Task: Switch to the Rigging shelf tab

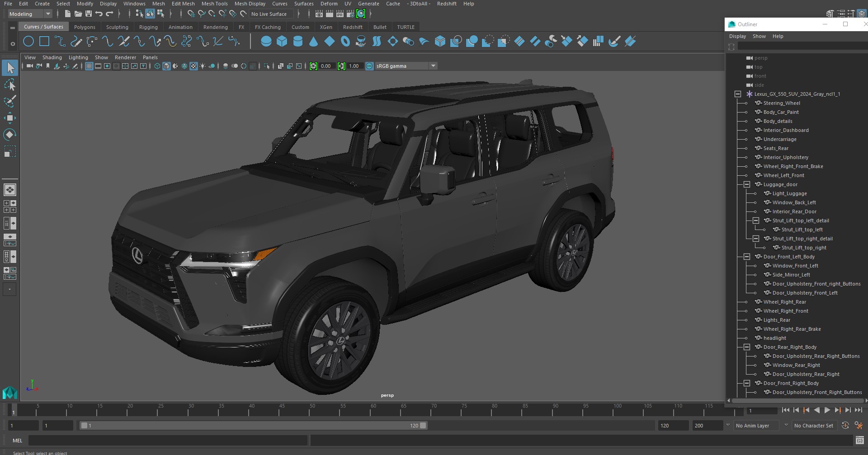Action: pyautogui.click(x=148, y=27)
